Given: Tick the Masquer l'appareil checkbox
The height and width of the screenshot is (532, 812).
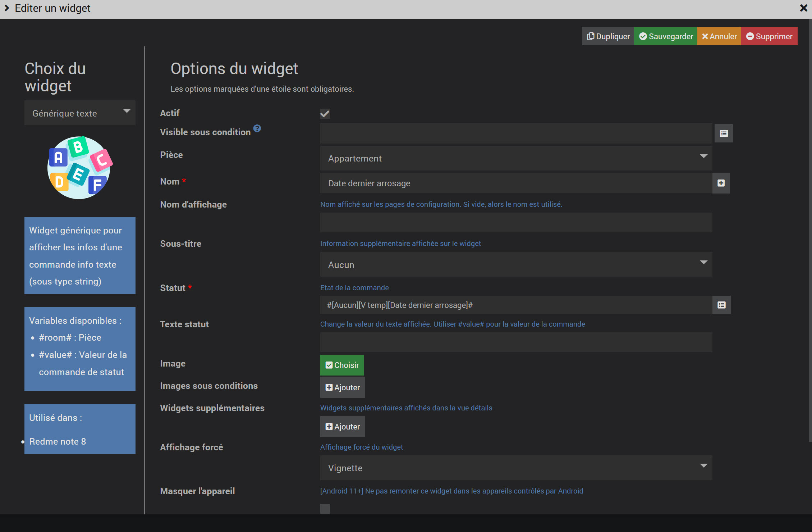Looking at the screenshot, I should coord(325,508).
